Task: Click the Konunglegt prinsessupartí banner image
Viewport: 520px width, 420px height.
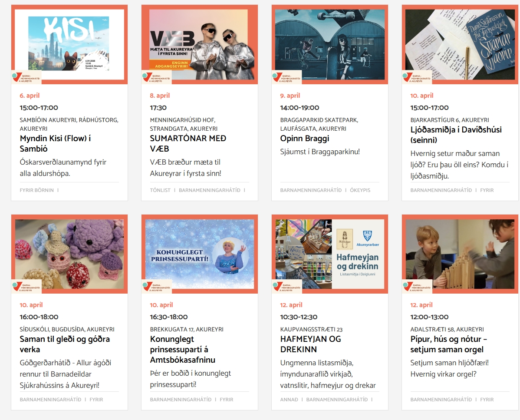Action: (200, 254)
